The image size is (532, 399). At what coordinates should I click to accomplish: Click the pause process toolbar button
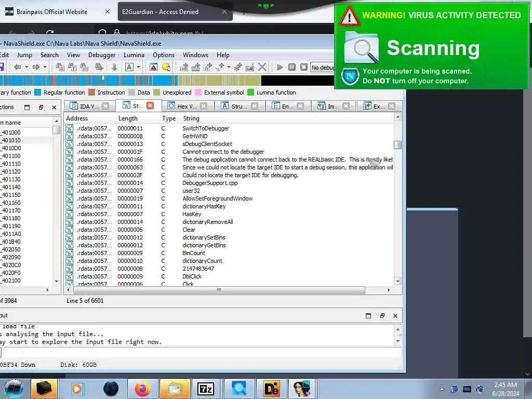[292, 67]
